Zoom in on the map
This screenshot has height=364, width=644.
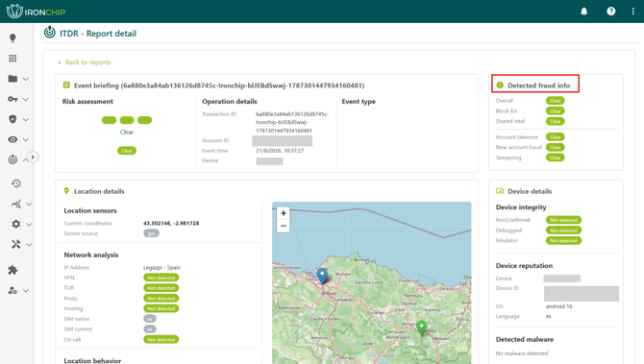tap(283, 213)
